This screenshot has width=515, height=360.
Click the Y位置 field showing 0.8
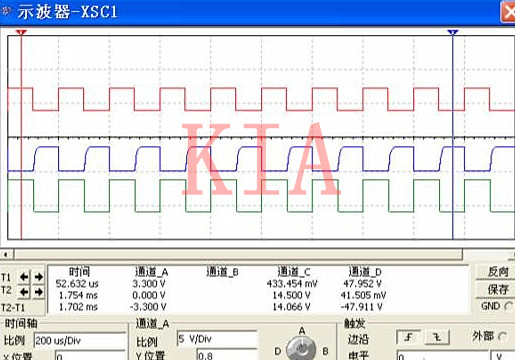[227, 355]
